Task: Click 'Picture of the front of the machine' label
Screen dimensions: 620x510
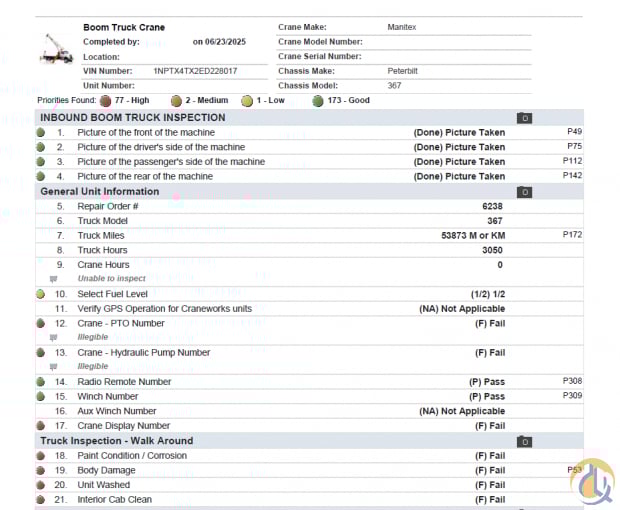Action: tap(146, 132)
